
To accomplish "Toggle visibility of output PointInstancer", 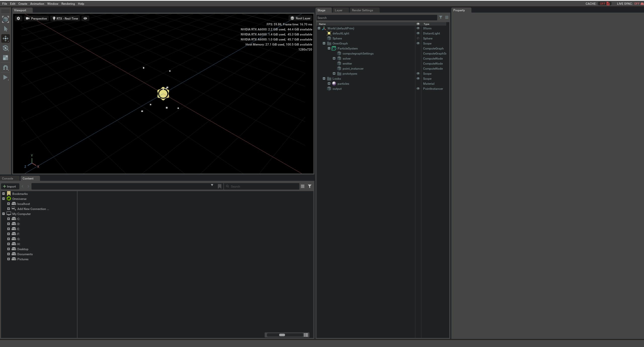I will coord(418,89).
